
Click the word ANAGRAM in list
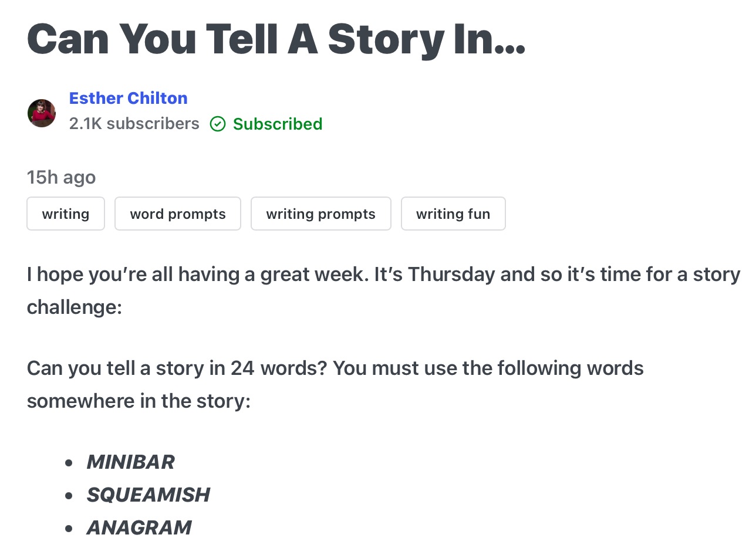[x=139, y=527]
